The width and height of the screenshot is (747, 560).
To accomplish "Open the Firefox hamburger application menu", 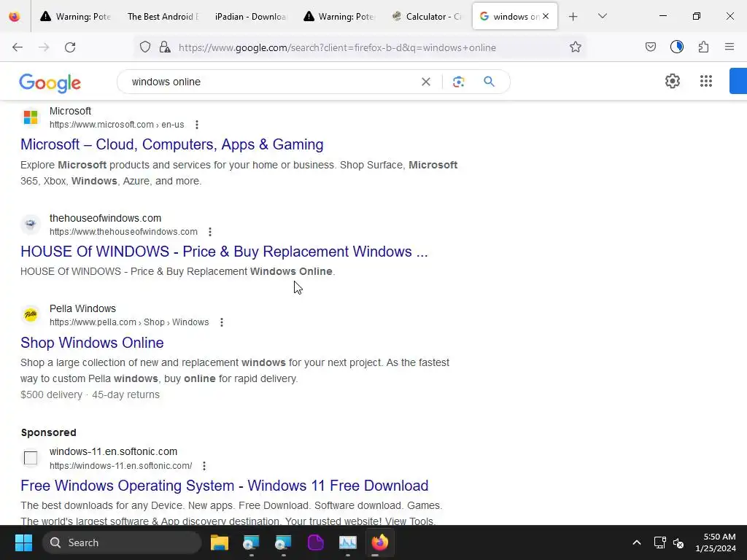I will click(729, 47).
